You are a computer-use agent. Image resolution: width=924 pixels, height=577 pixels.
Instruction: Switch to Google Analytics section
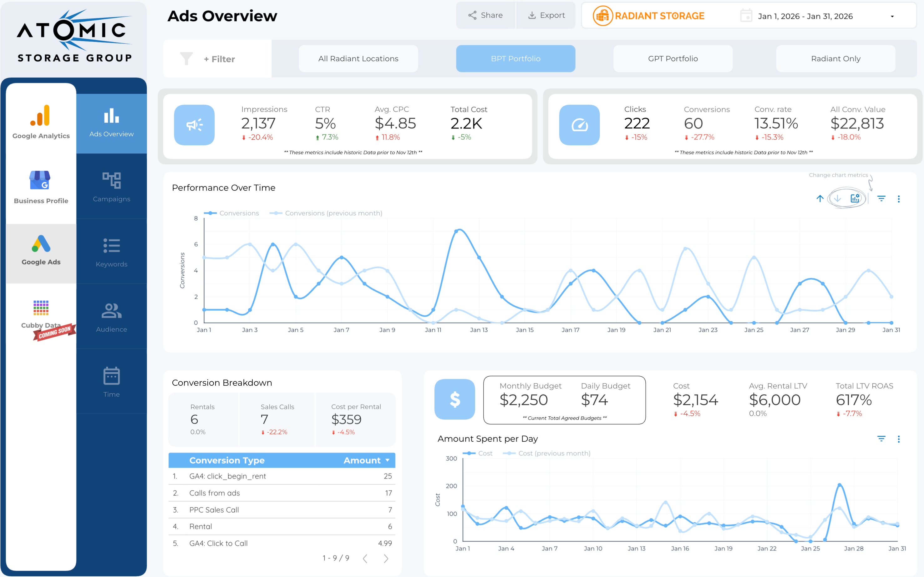coord(41,121)
